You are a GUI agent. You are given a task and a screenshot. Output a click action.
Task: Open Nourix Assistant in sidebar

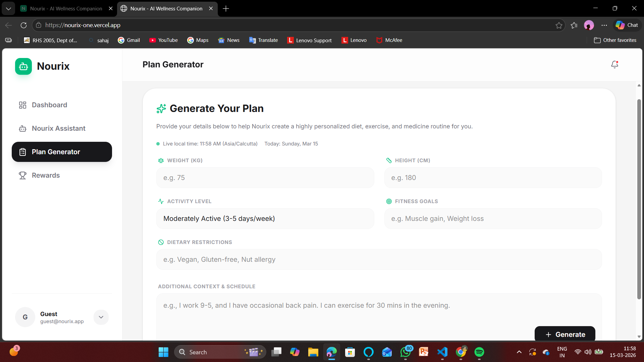(x=58, y=128)
